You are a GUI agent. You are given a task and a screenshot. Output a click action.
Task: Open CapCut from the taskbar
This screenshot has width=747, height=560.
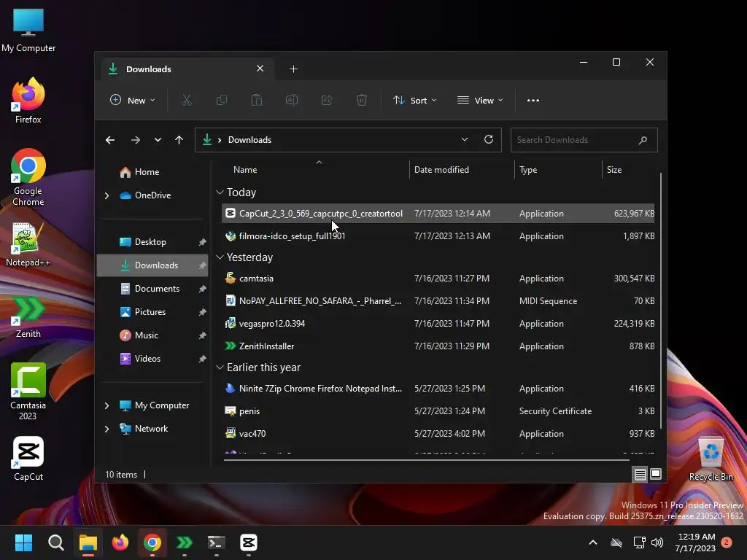click(248, 542)
